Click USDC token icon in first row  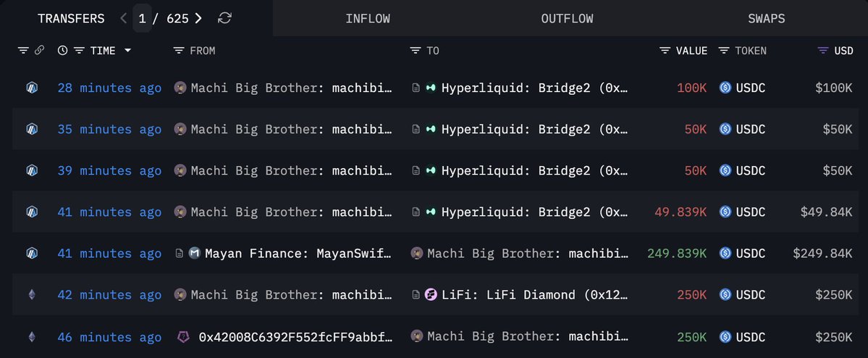(x=725, y=88)
